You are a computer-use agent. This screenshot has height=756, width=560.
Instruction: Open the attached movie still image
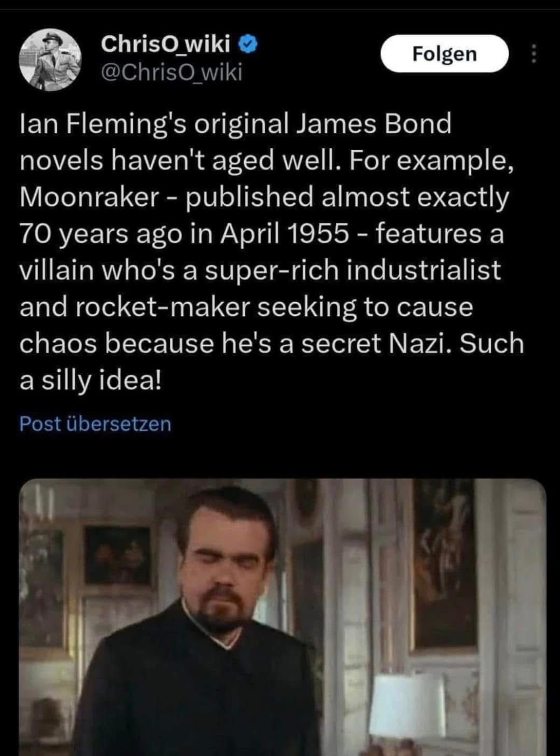pyautogui.click(x=283, y=617)
